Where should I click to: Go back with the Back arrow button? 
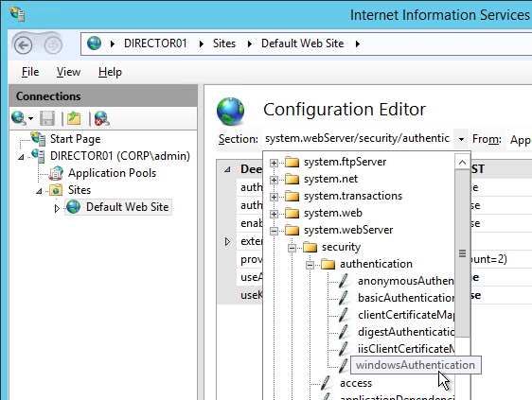pos(23,44)
